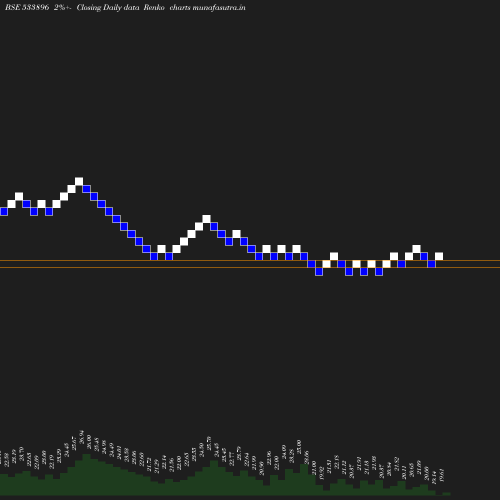Select the last white brick at right end
This screenshot has width=500, height=500.
(439, 256)
